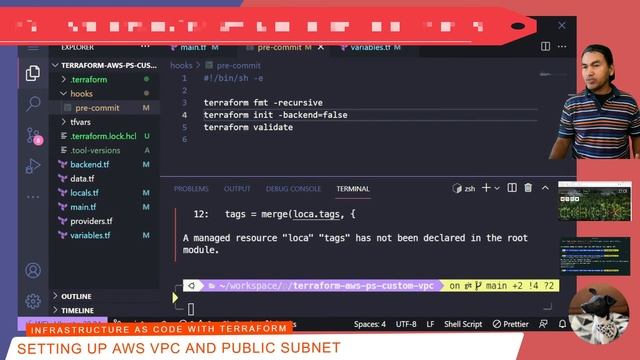Open Run and Debug view

tap(33, 166)
